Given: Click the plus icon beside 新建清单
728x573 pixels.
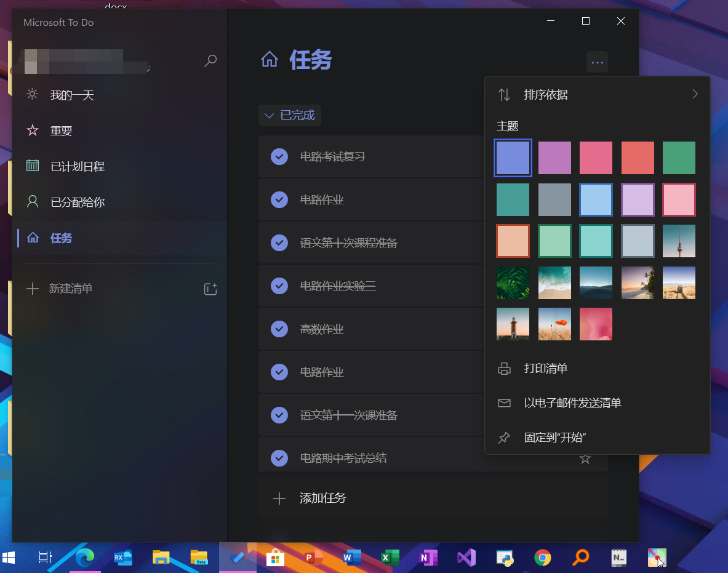Looking at the screenshot, I should (x=33, y=289).
